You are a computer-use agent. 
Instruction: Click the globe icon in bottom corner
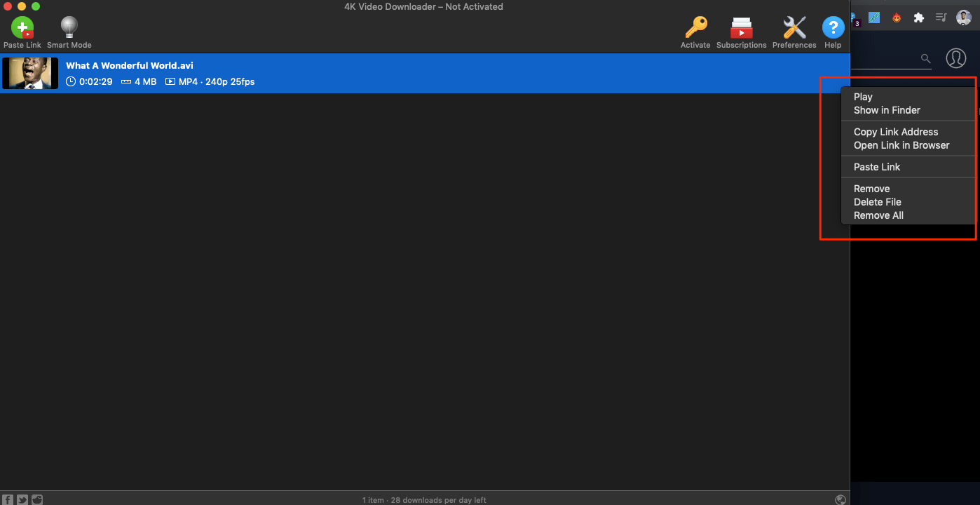pos(841,499)
